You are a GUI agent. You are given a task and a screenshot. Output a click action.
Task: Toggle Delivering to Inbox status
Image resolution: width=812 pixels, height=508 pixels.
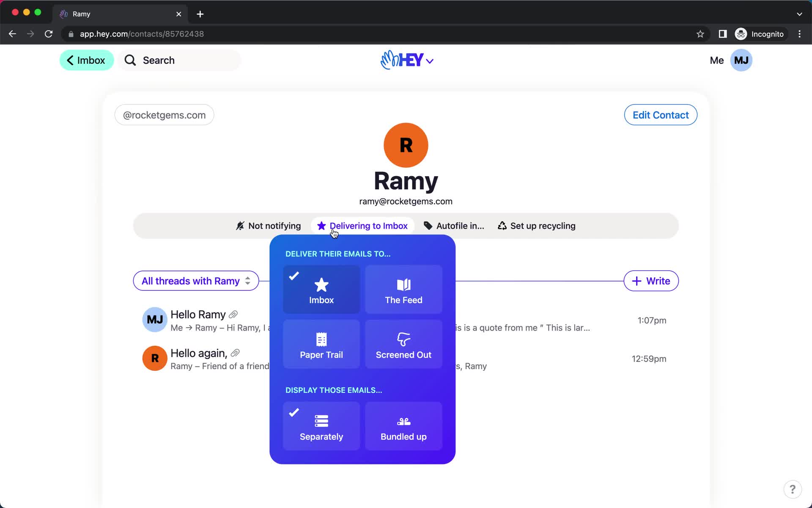click(362, 225)
